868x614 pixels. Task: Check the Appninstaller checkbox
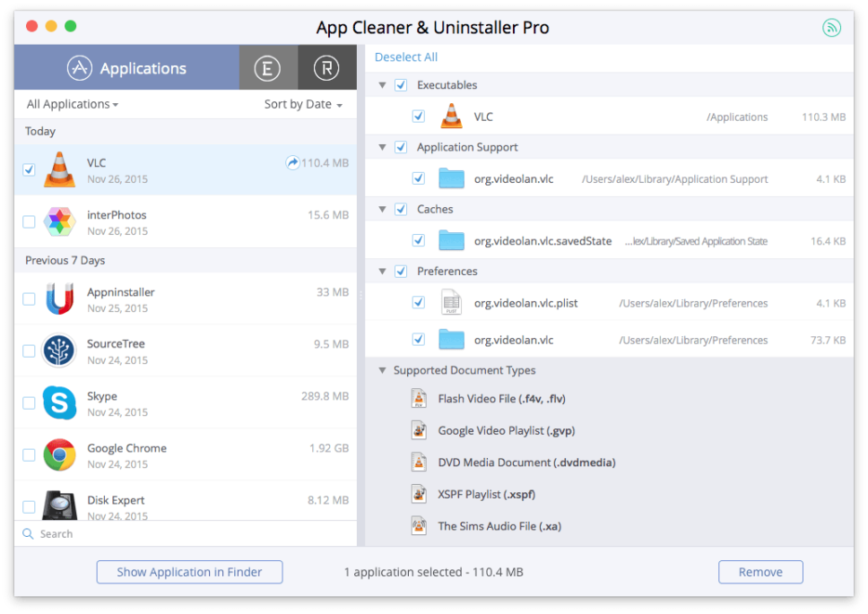29,299
